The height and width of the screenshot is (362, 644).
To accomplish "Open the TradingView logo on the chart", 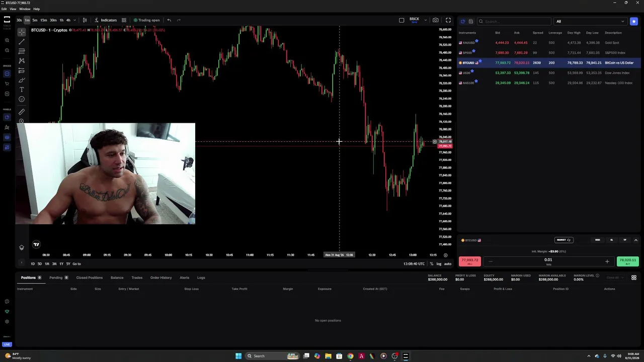I will coord(36,244).
